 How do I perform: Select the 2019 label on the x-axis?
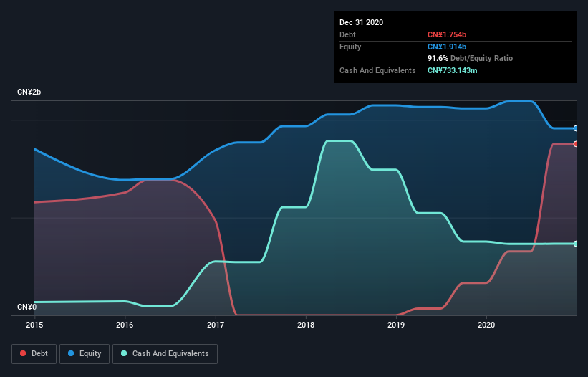(396, 325)
